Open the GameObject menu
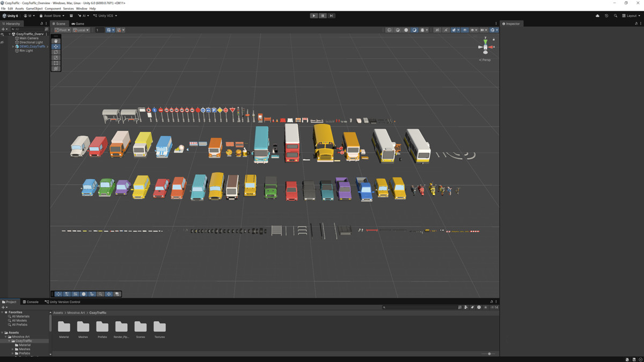Screen dimensions: 644x362 click(x=34, y=9)
